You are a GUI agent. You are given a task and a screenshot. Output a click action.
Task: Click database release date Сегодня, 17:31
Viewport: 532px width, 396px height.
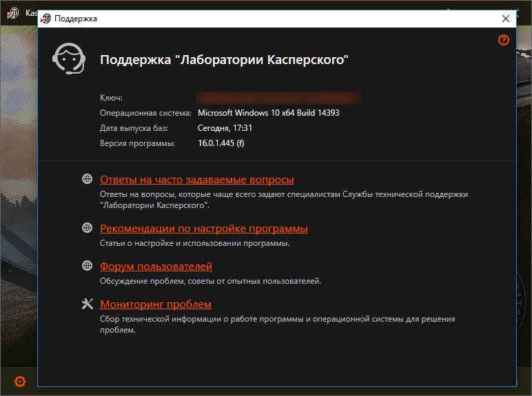coord(225,128)
